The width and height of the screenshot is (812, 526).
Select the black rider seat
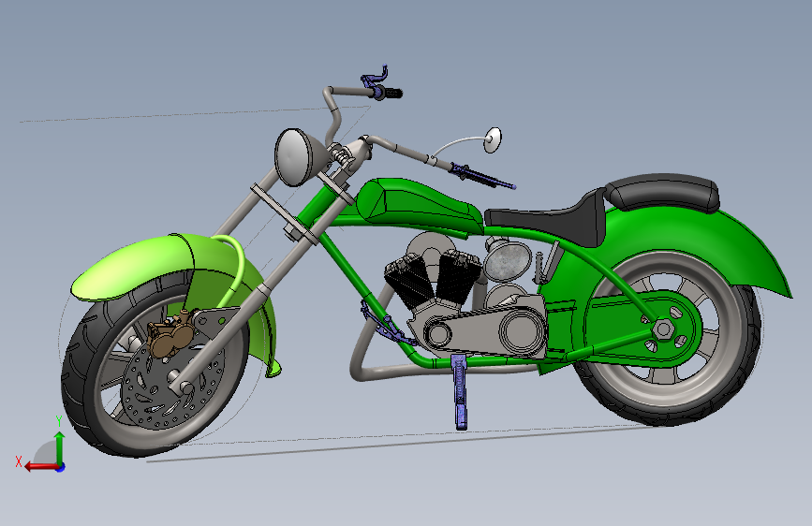pyautogui.click(x=549, y=220)
